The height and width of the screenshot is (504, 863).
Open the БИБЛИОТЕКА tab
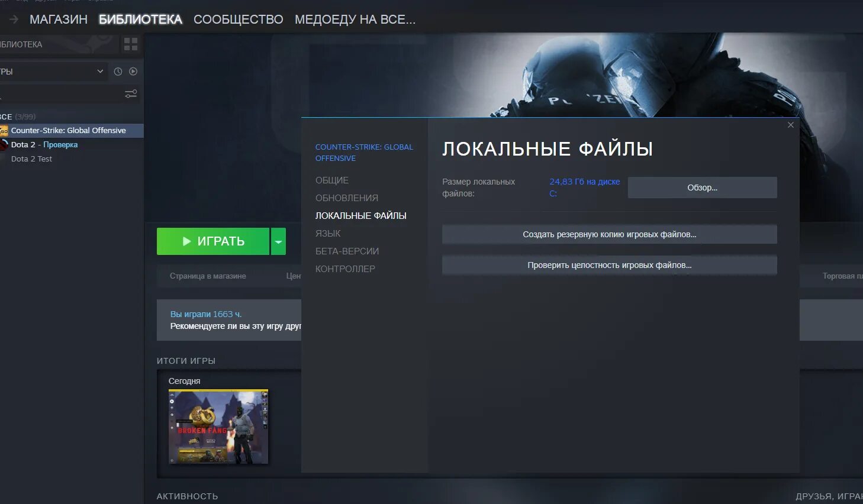tap(140, 20)
